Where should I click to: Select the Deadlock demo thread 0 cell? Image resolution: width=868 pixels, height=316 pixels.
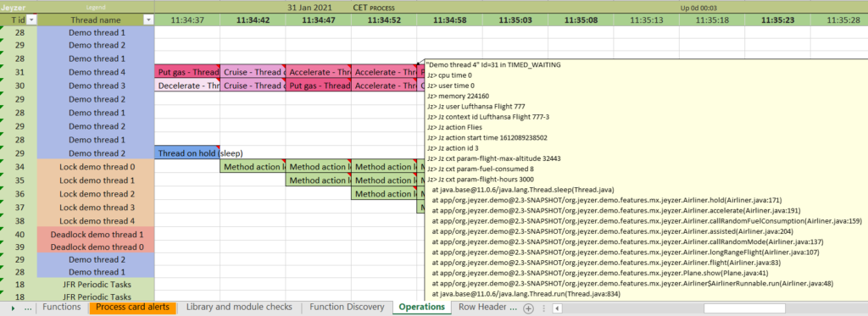[96, 247]
